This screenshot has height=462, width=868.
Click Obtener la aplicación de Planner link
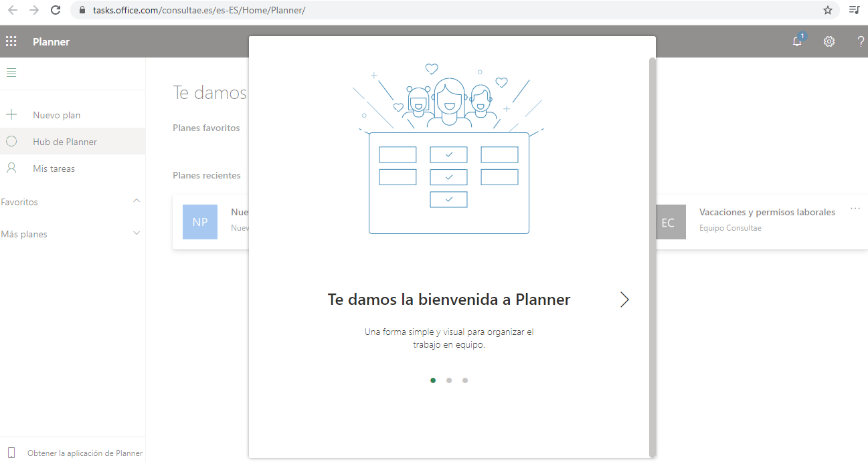(x=85, y=453)
